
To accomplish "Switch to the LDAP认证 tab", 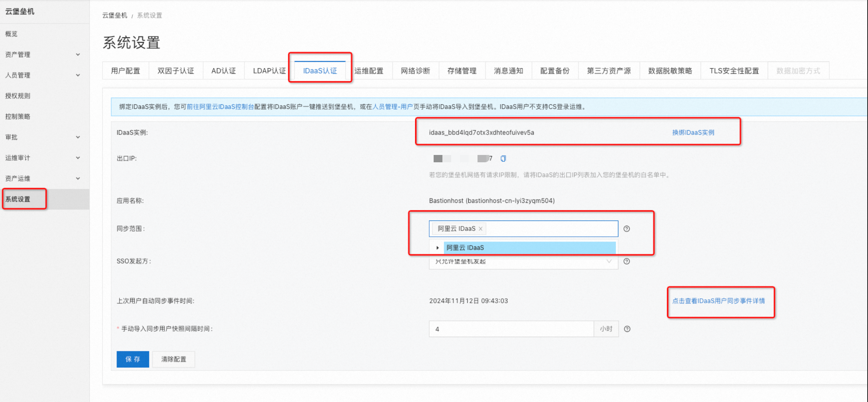I will tap(269, 71).
